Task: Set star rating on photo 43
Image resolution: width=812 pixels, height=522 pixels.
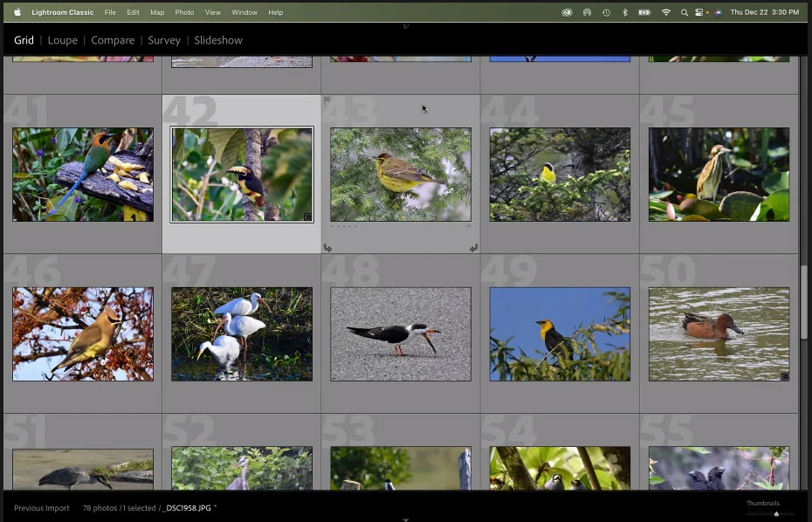Action: [x=344, y=227]
